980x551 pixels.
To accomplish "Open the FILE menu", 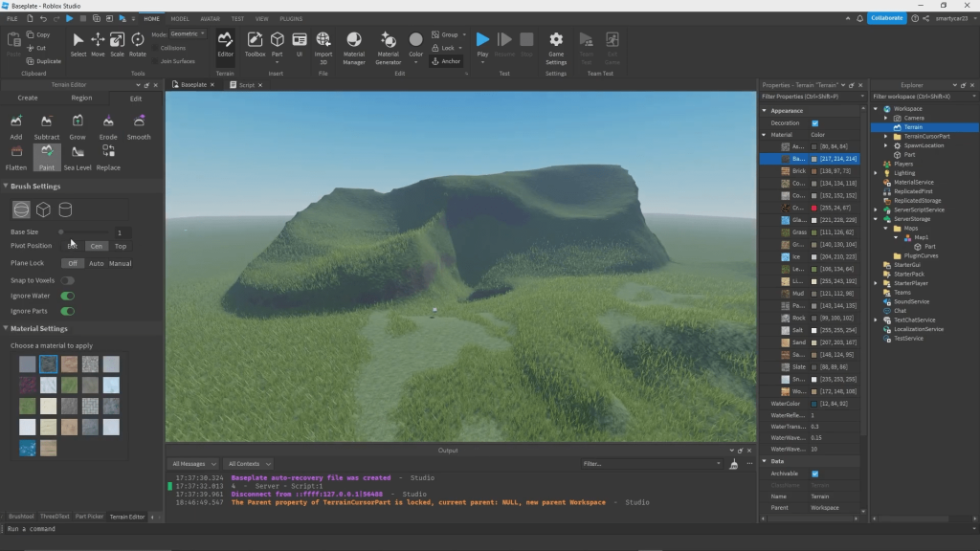I will click(x=12, y=19).
